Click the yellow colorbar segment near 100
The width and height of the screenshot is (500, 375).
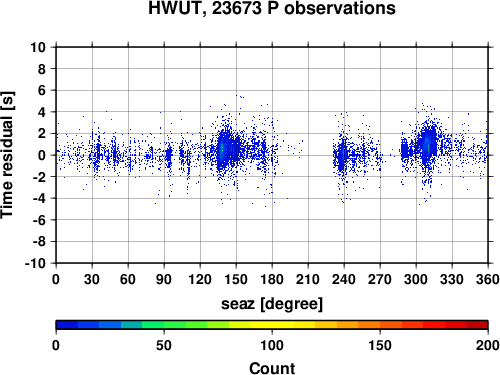(272, 325)
